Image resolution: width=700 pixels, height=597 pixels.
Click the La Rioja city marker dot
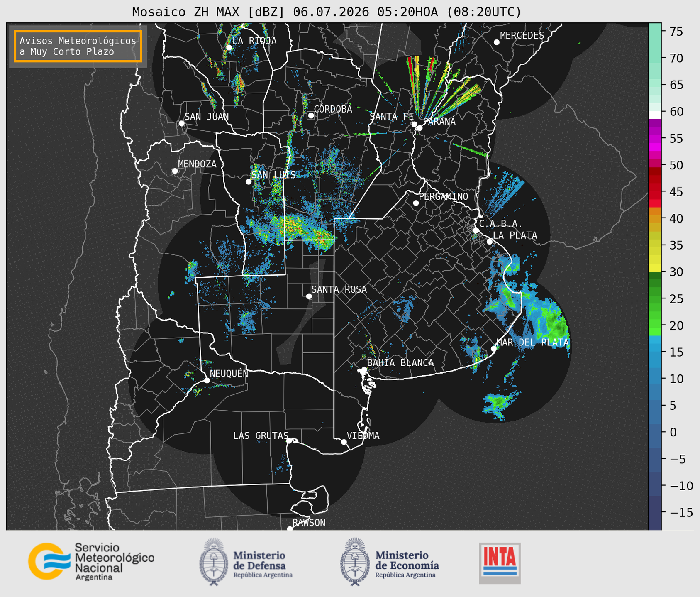(229, 48)
